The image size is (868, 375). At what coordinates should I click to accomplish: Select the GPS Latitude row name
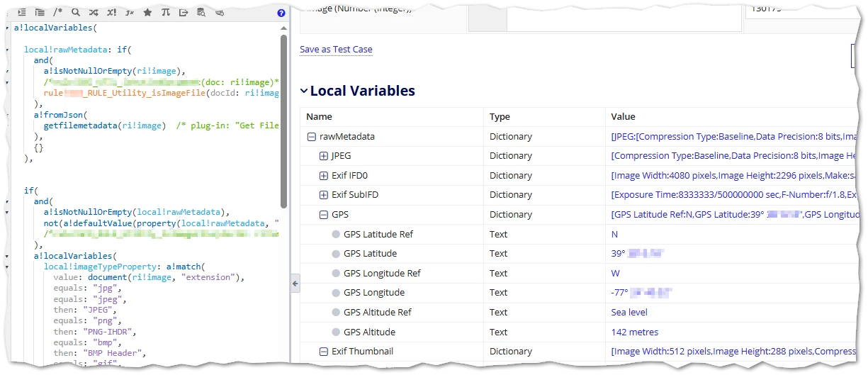pos(370,253)
